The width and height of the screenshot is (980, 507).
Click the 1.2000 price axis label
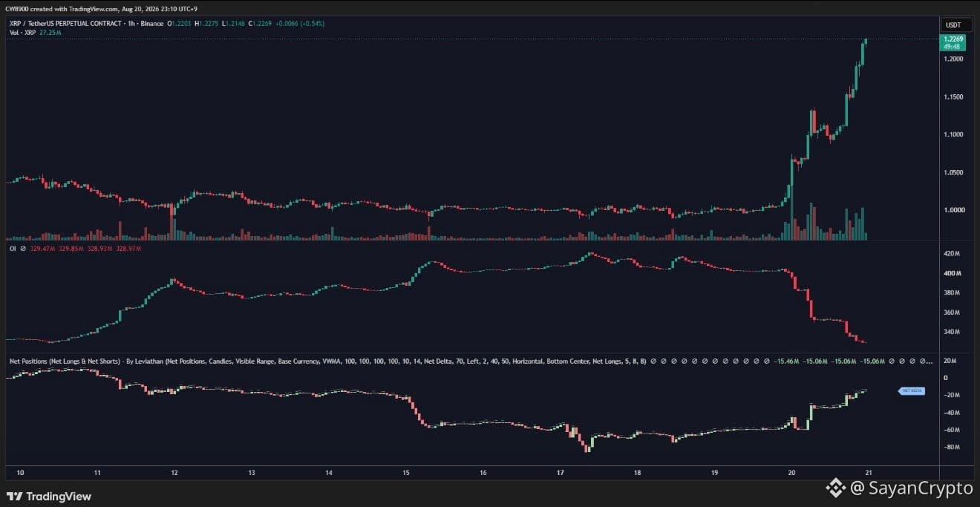953,59
